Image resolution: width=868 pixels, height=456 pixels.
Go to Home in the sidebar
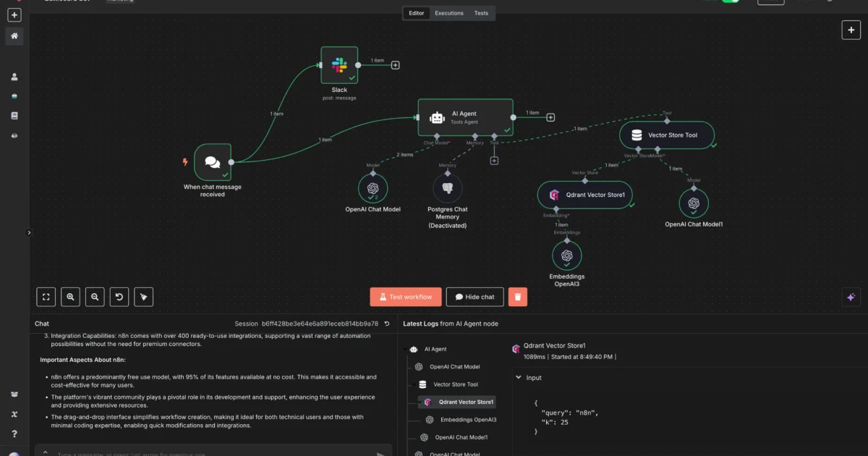click(14, 36)
